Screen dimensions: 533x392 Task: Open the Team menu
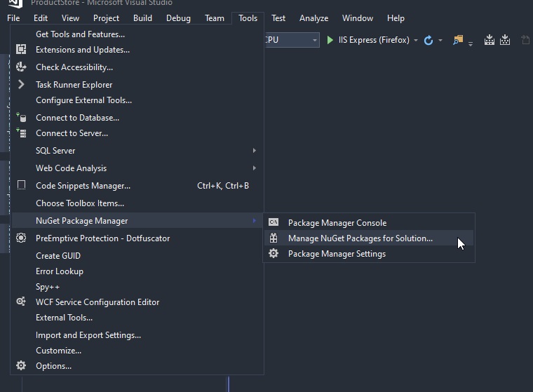pos(215,18)
